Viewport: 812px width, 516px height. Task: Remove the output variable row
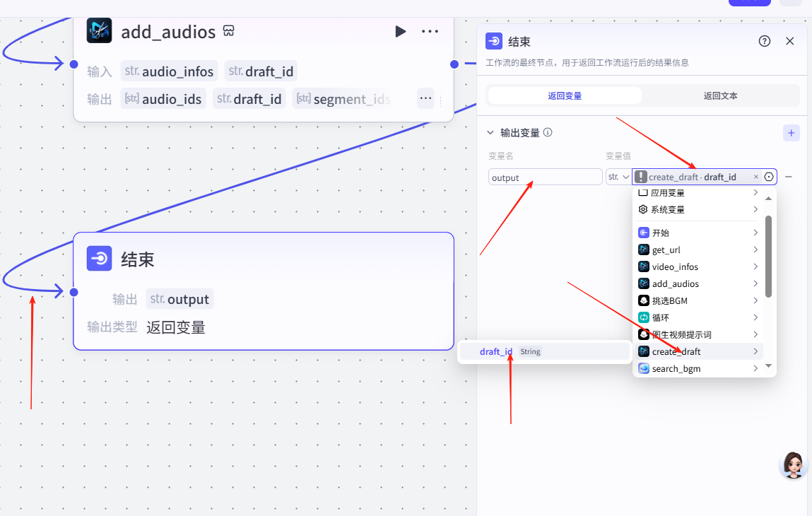pos(789,177)
